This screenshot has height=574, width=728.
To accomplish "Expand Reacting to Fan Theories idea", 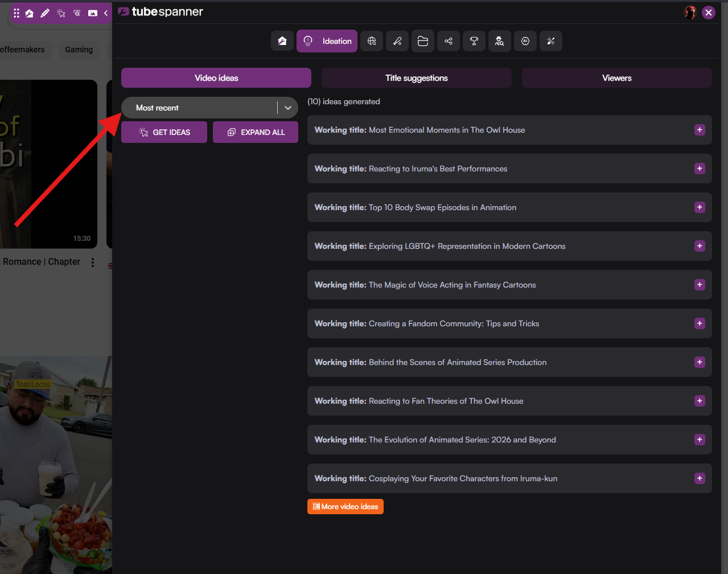I will [x=700, y=401].
